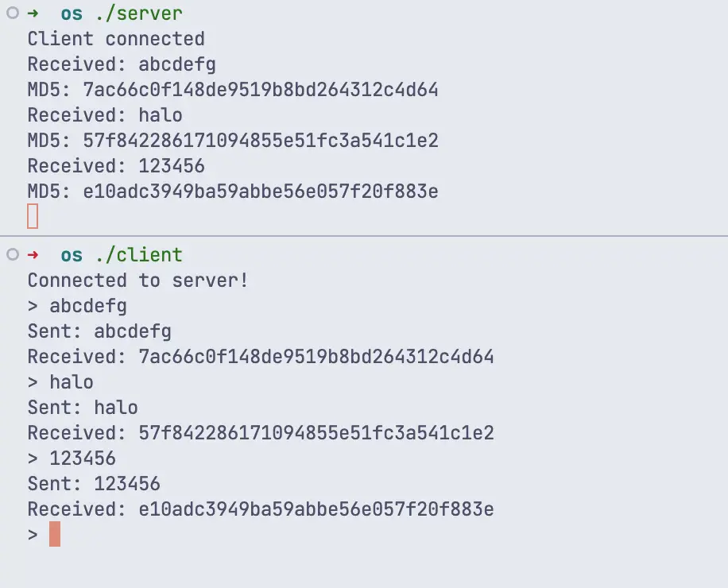Click the client's "> halo" input line
The width and height of the screenshot is (728, 588).
click(60, 382)
